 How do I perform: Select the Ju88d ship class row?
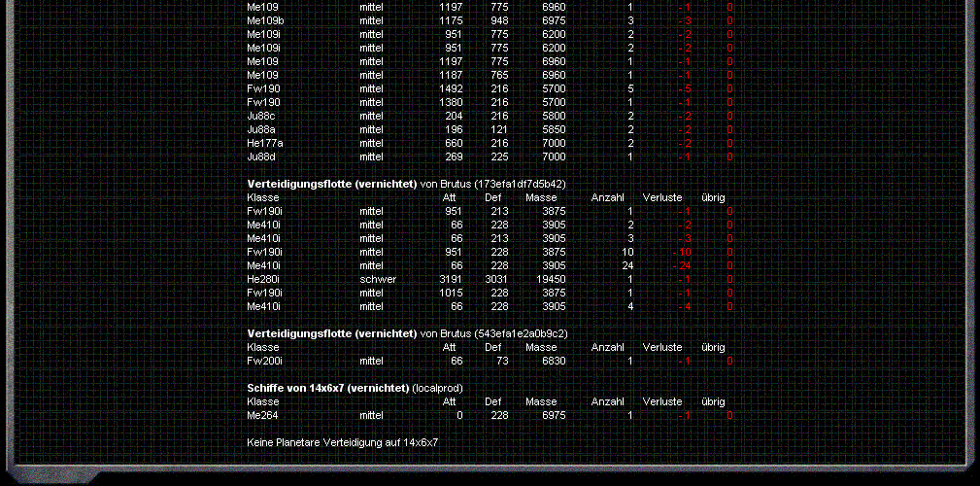point(261,156)
